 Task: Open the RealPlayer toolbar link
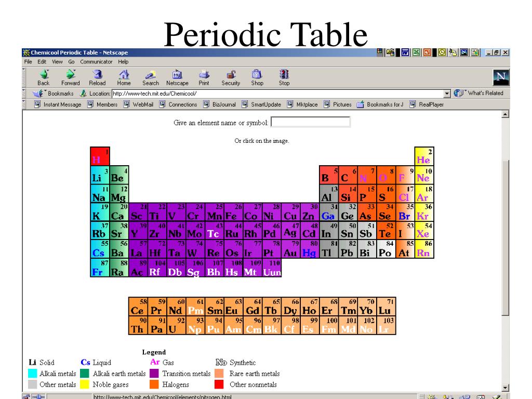click(427, 104)
